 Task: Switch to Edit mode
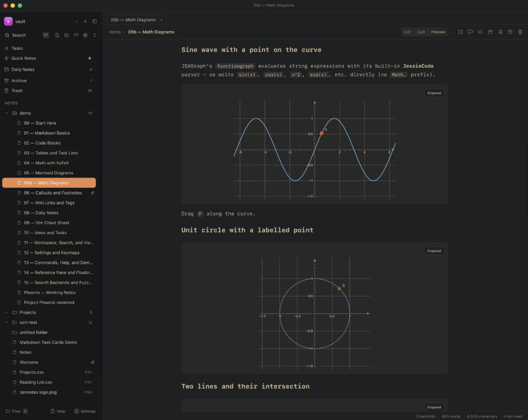[408, 32]
